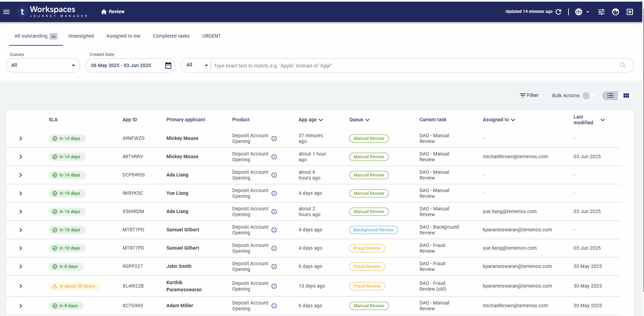
Task: Expand Samuel Gilbert Fraud Review row
Action: [21, 248]
